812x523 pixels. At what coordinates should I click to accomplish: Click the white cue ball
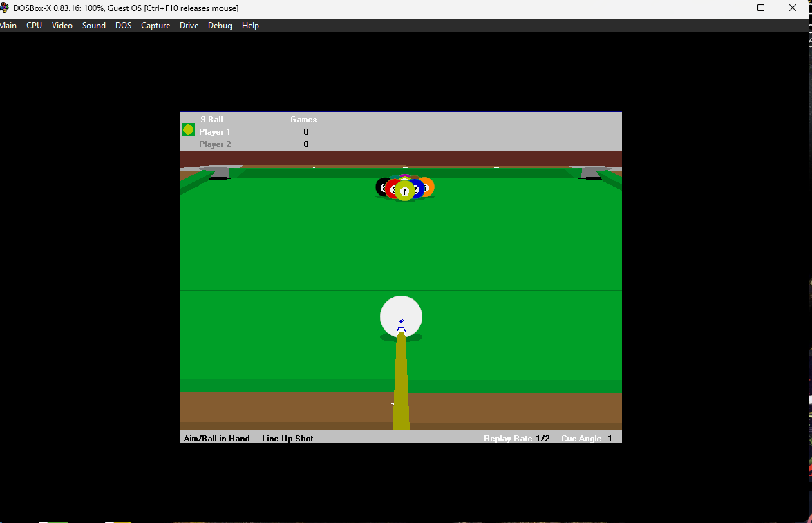(401, 316)
